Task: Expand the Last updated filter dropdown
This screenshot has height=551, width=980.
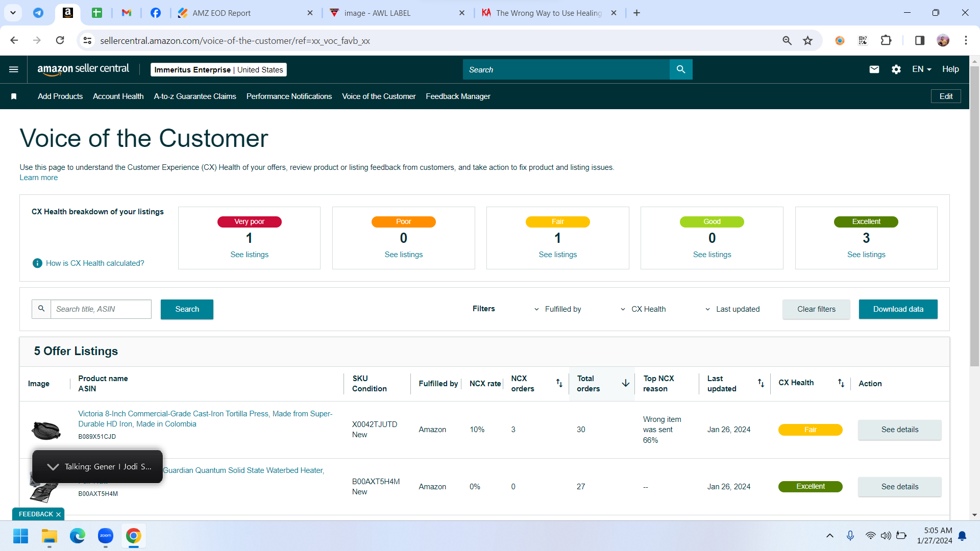Action: coord(732,309)
